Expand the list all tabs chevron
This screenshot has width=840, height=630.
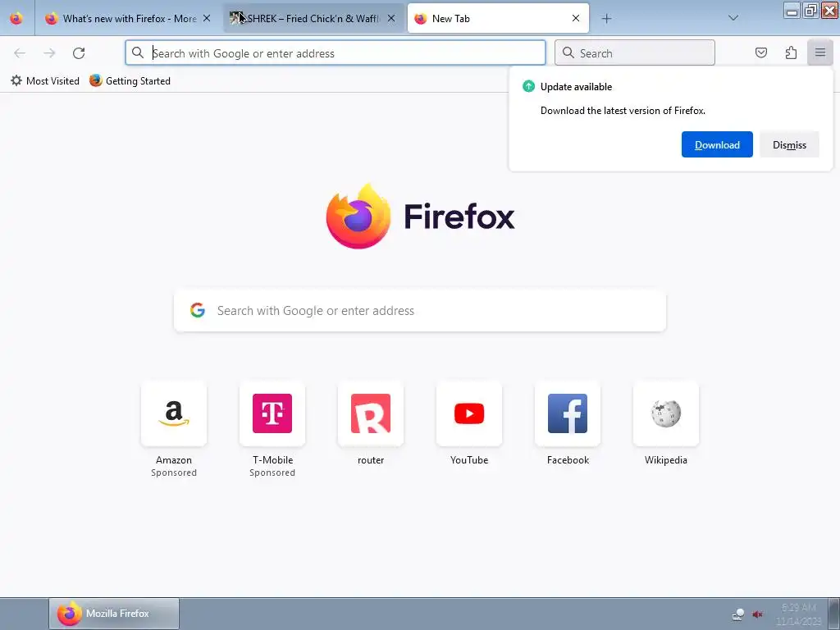point(733,18)
